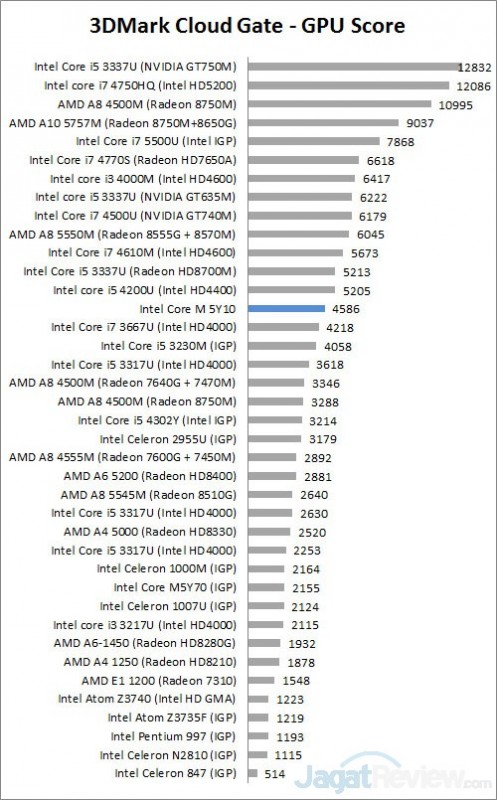Click the JagatReview.com watermark logo
Image resolution: width=497 pixels, height=800 pixels.
(393, 776)
